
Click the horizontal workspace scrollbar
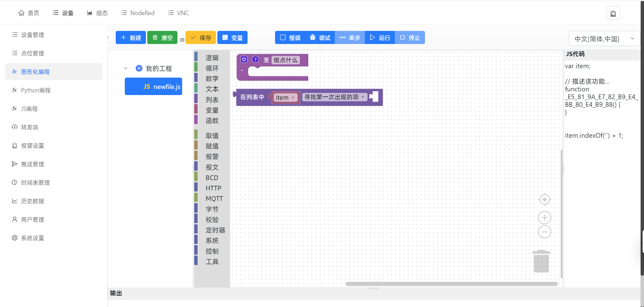coord(451,284)
